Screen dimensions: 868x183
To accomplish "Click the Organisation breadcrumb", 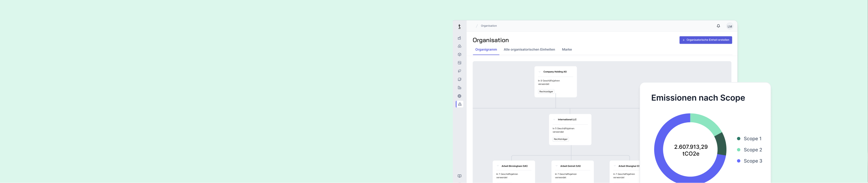I will click(488, 26).
